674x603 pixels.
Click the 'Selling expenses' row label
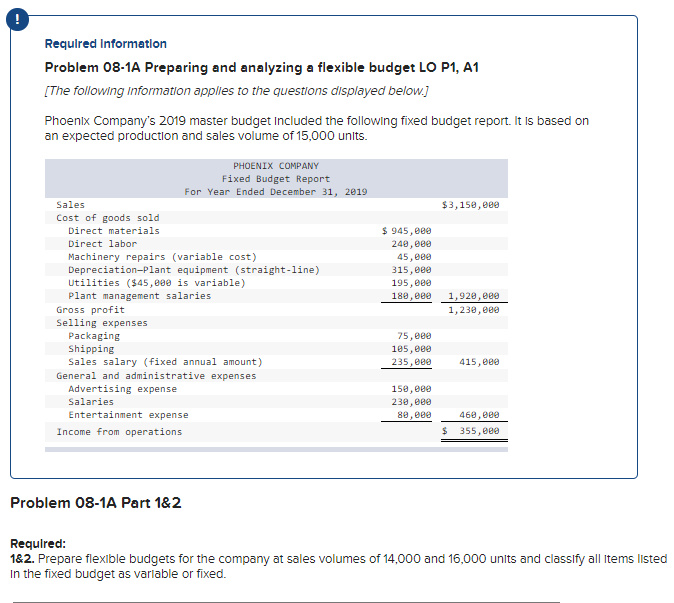pos(102,323)
